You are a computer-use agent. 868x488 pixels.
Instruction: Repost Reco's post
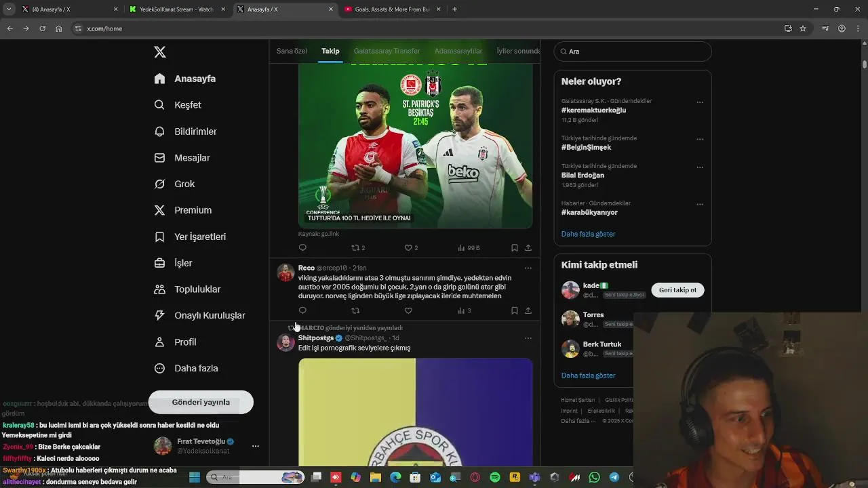355,311
